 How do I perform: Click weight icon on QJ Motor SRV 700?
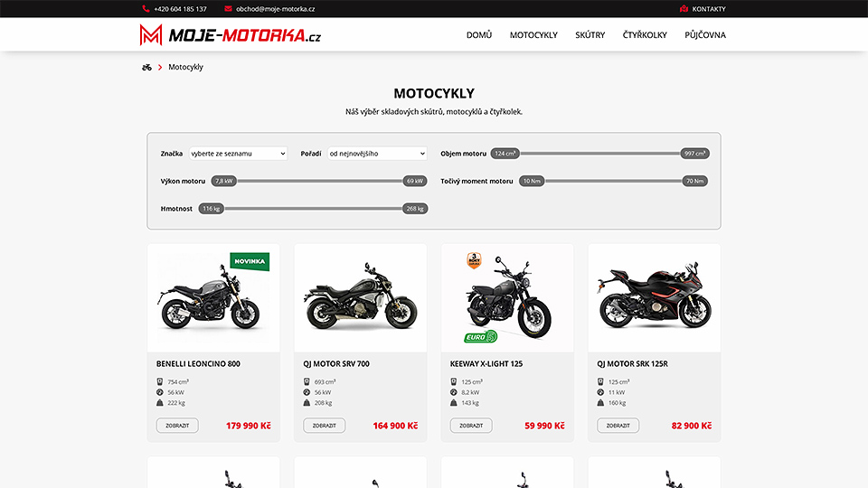(x=307, y=403)
